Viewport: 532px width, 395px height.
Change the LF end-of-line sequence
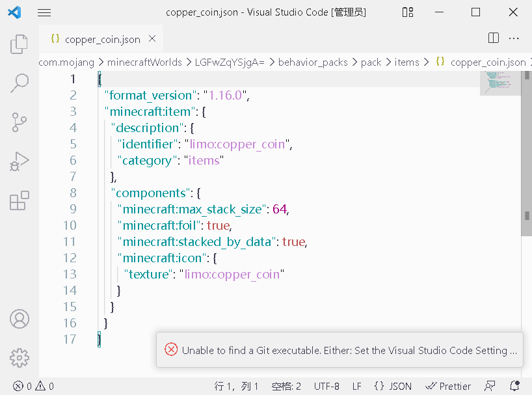[x=356, y=386]
